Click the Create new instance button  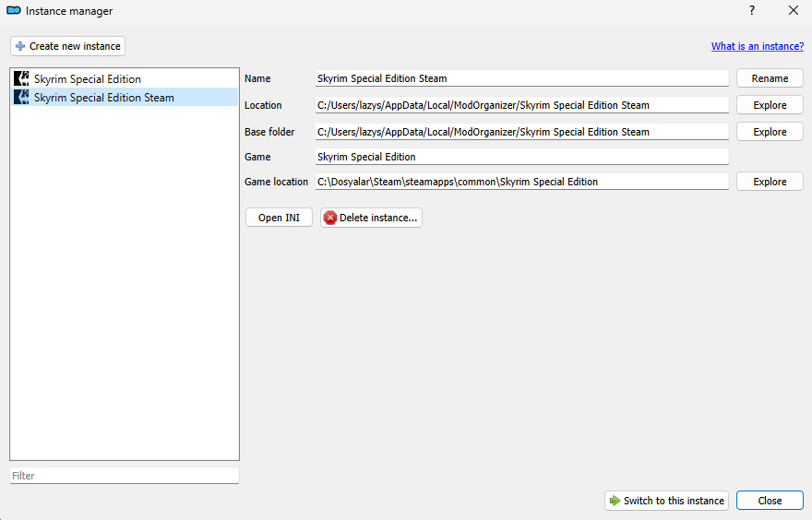[x=68, y=46]
